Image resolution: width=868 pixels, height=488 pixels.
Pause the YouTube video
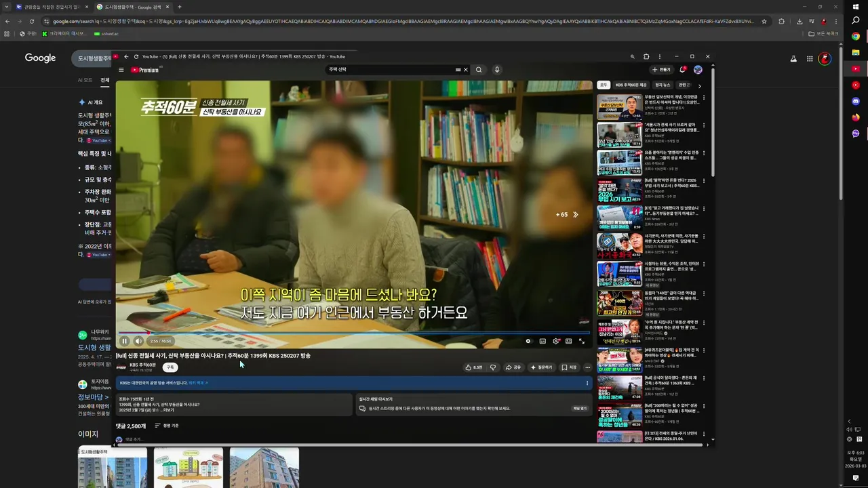(124, 341)
